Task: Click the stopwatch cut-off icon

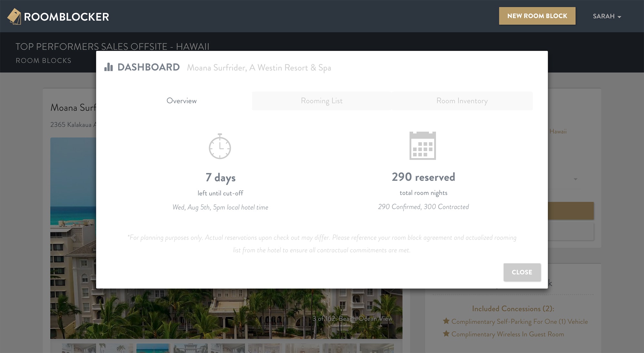Action: tap(220, 146)
